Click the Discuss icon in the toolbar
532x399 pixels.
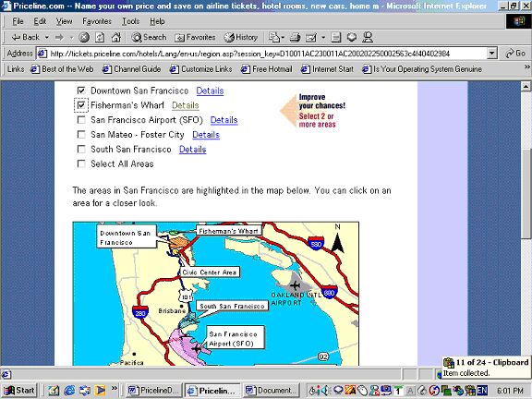click(x=336, y=37)
